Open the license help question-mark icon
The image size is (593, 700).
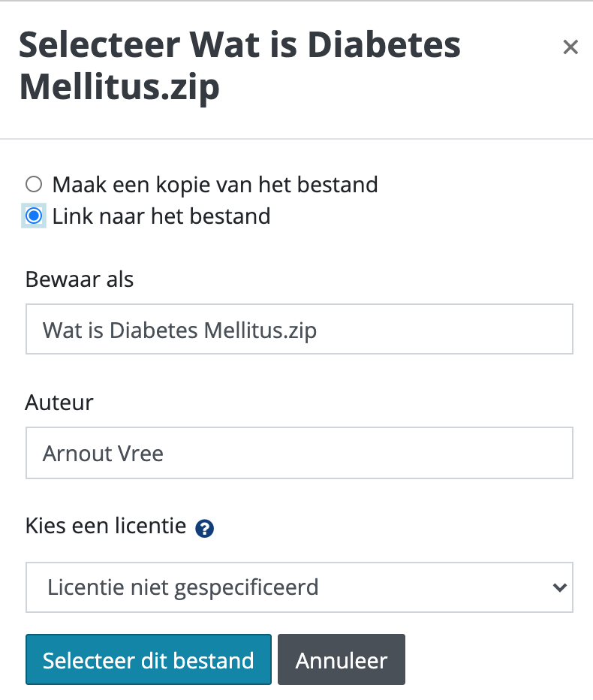[204, 529]
